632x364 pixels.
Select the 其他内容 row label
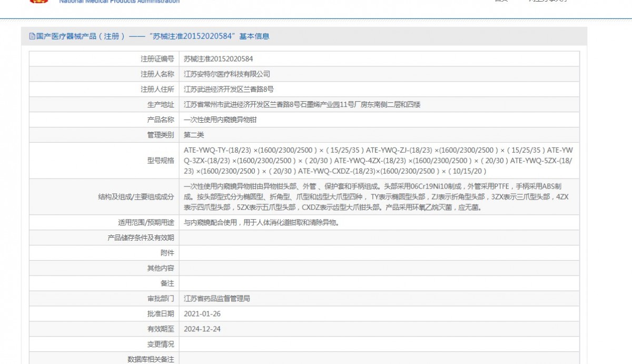[160, 268]
